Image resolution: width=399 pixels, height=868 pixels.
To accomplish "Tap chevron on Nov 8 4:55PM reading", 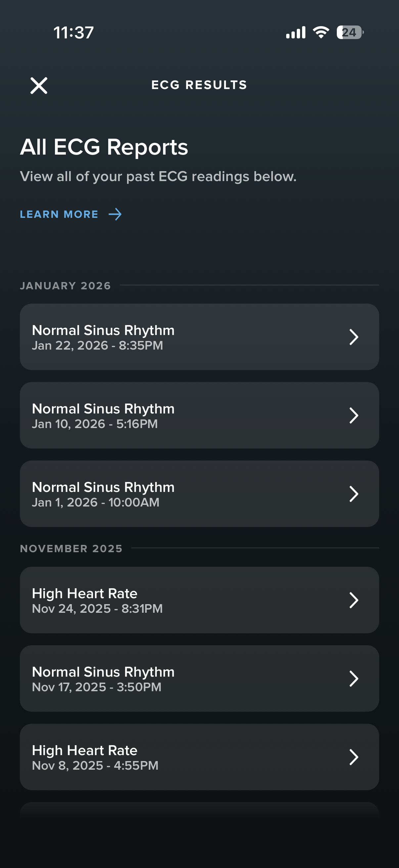I will tap(354, 757).
